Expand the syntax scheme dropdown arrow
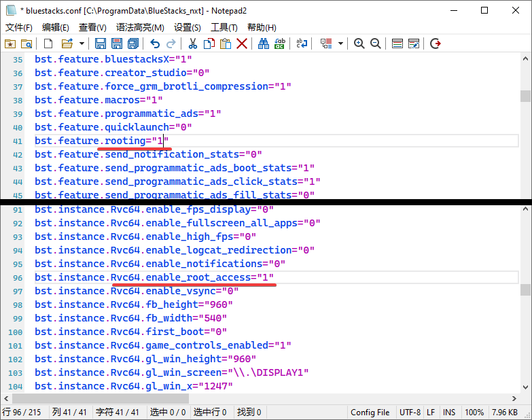This screenshot has width=532, height=420. point(340,43)
